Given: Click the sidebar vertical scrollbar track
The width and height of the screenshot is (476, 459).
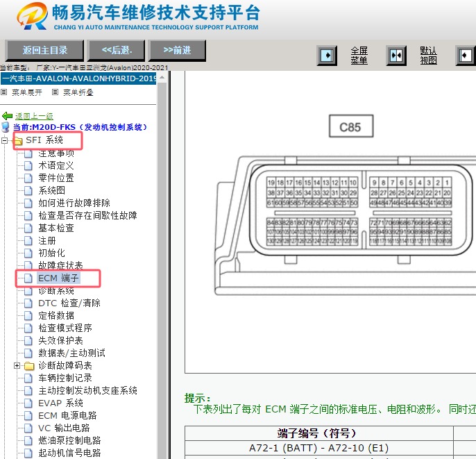Looking at the screenshot, I should click(x=162, y=270).
